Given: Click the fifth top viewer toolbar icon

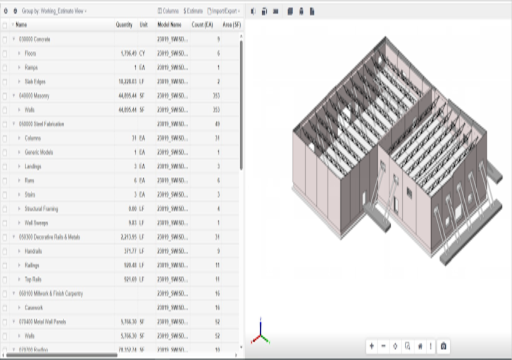Looking at the screenshot, I should pyautogui.click(x=301, y=11).
